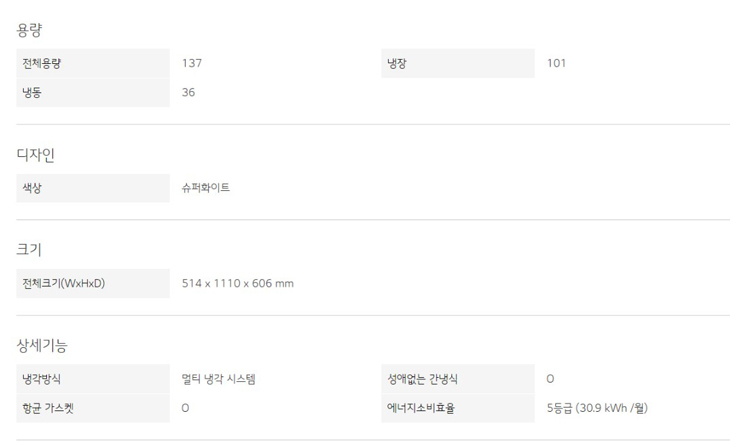This screenshot has width=730, height=441.
Task: Click the 용량 section heading
Action: (x=30, y=30)
